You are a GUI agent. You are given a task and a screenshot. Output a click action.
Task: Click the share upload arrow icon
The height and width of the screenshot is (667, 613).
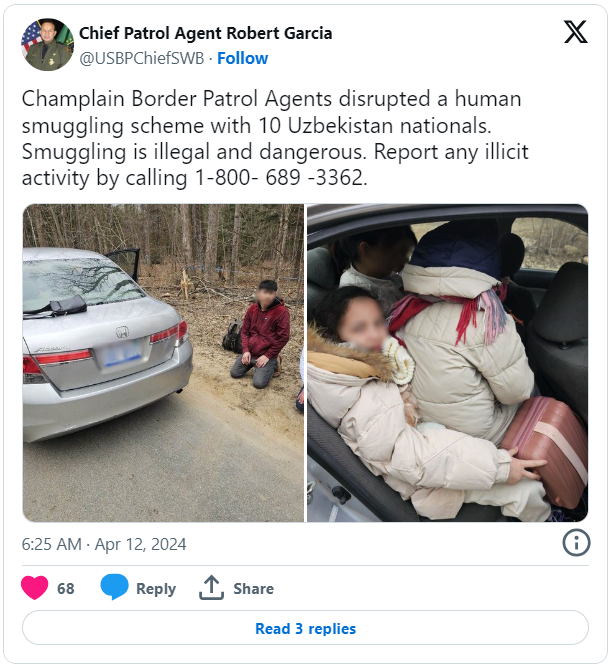211,587
